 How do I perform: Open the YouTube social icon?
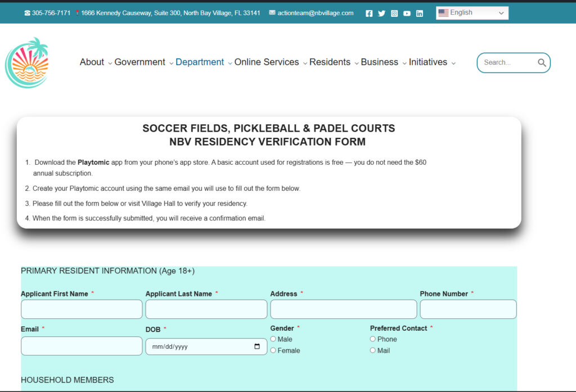[x=407, y=13]
